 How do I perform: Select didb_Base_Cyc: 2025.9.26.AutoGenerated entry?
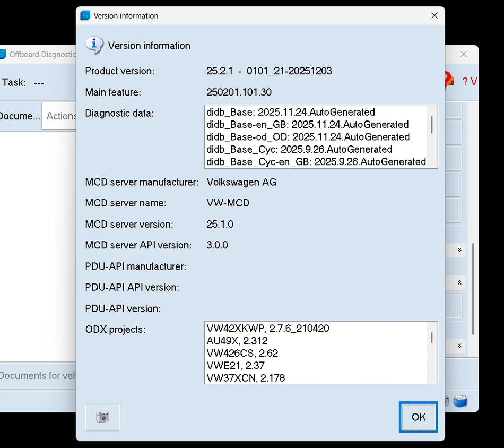(x=299, y=149)
